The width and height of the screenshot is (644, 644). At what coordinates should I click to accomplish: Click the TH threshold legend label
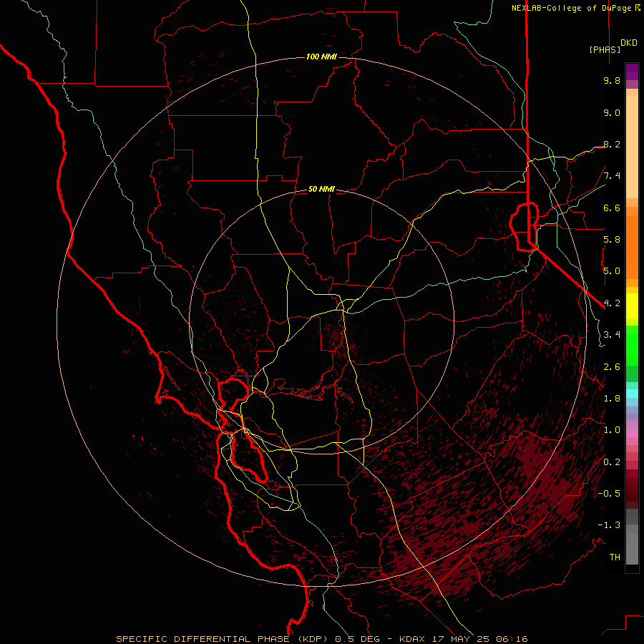(615, 557)
